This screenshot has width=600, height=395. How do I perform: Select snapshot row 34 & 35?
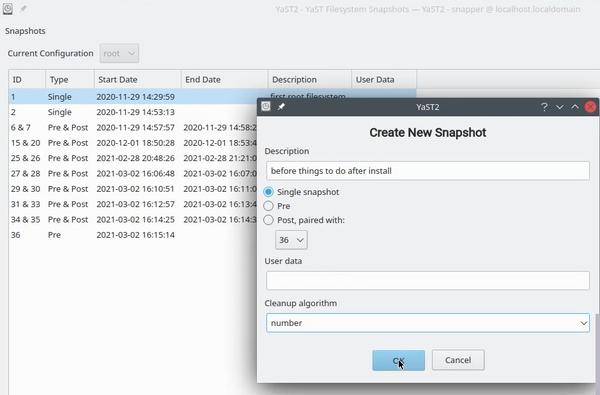[x=133, y=219]
